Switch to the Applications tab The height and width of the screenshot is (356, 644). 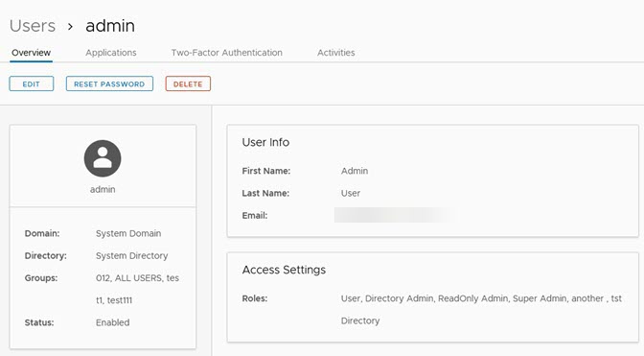click(x=111, y=53)
